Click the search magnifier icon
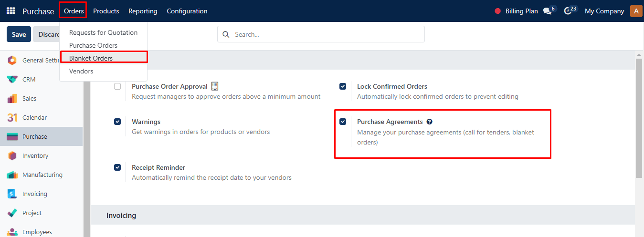The width and height of the screenshot is (644, 237). click(x=226, y=34)
